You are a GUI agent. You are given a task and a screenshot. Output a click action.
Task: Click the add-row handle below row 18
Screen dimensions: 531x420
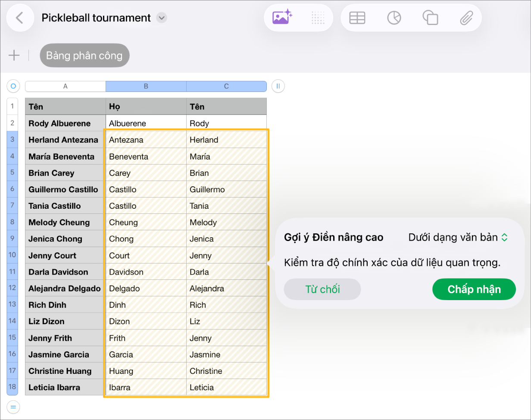13,406
